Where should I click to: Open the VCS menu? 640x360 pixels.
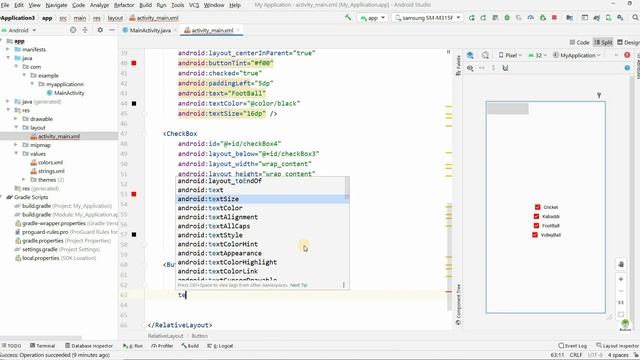[194, 5]
